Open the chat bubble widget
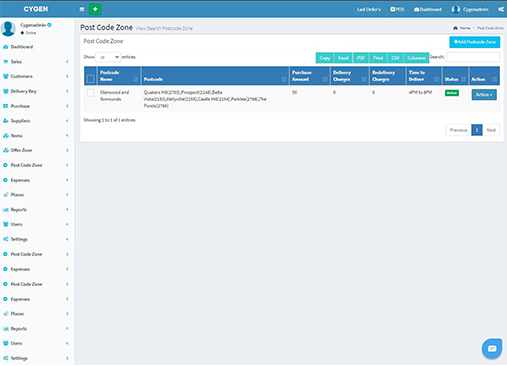Viewport: 507px width, 366px height. [x=492, y=349]
